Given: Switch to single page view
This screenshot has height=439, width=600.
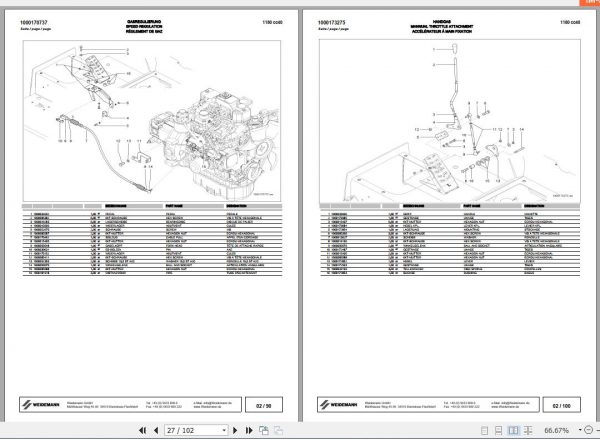Looking at the screenshot, I should (484, 431).
